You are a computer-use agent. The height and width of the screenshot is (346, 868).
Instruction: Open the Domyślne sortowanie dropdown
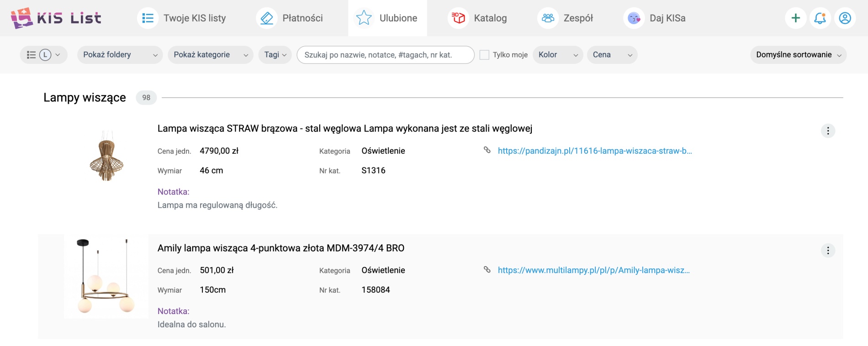pyautogui.click(x=798, y=55)
